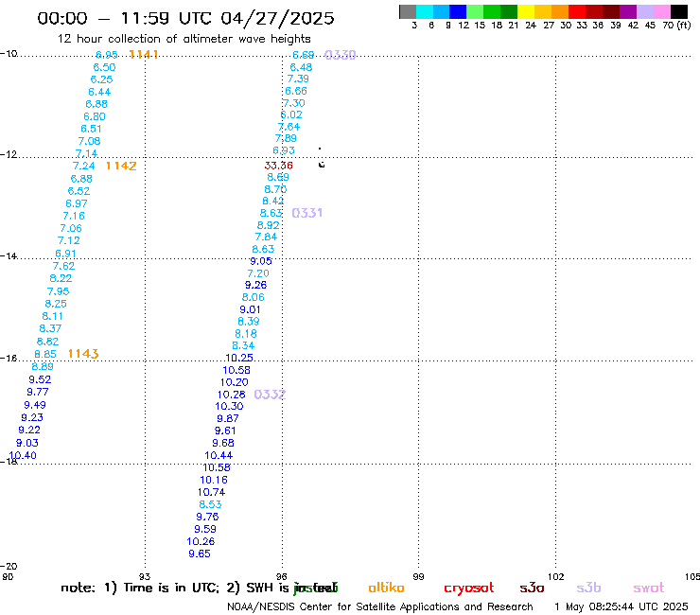
Task: Click the longitude axis label 99
Action: pos(418,576)
